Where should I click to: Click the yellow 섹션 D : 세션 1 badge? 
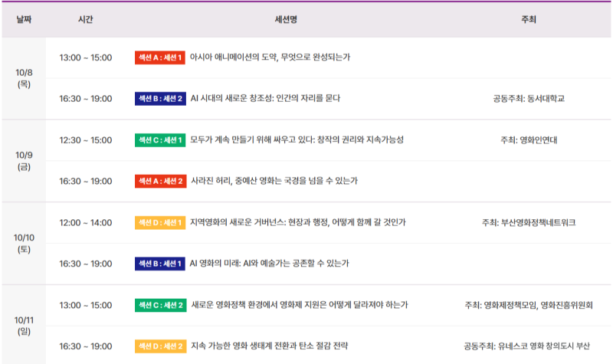click(x=160, y=222)
